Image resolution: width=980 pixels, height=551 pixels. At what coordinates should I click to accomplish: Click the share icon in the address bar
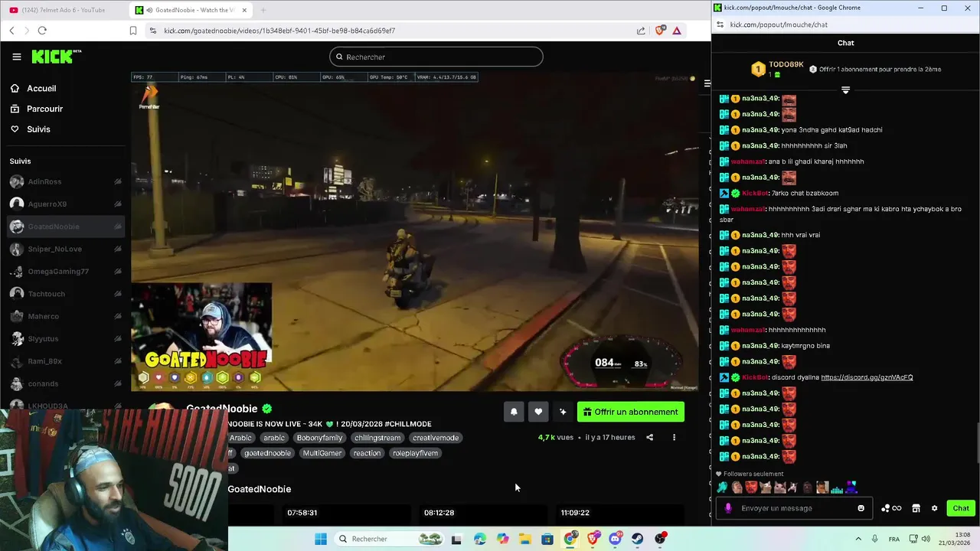pyautogui.click(x=641, y=31)
